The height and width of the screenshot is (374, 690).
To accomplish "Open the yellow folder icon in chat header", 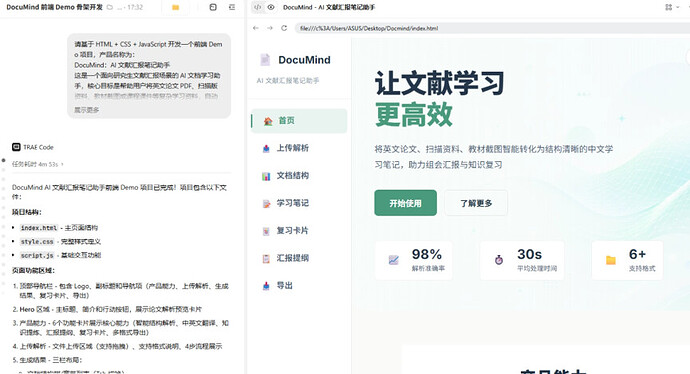I will click(176, 7).
